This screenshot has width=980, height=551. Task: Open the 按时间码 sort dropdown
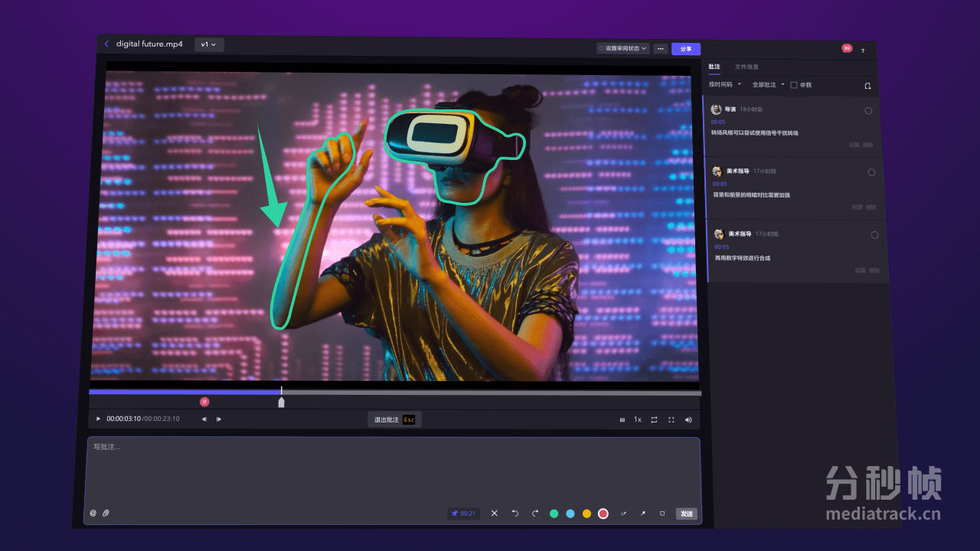pyautogui.click(x=725, y=84)
